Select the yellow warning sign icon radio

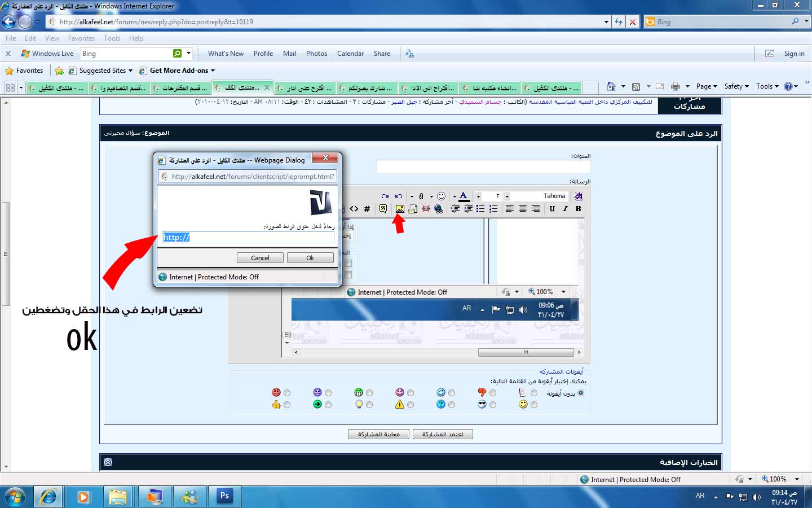tap(411, 405)
